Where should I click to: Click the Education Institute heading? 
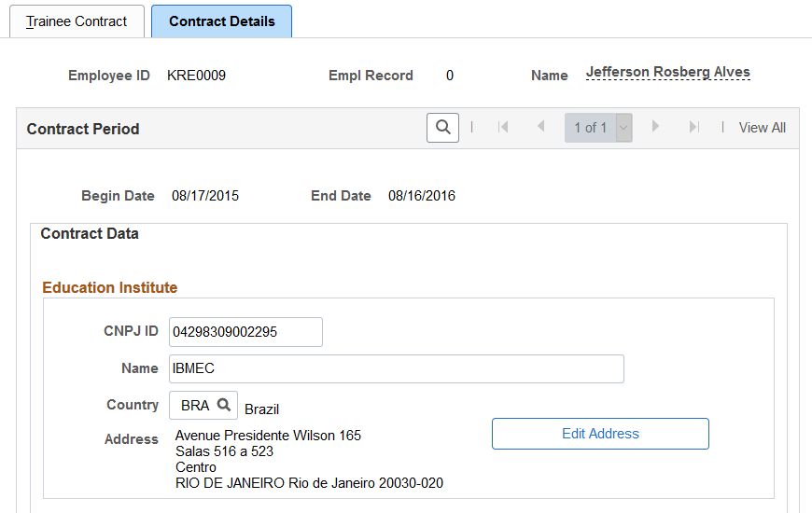pos(110,287)
